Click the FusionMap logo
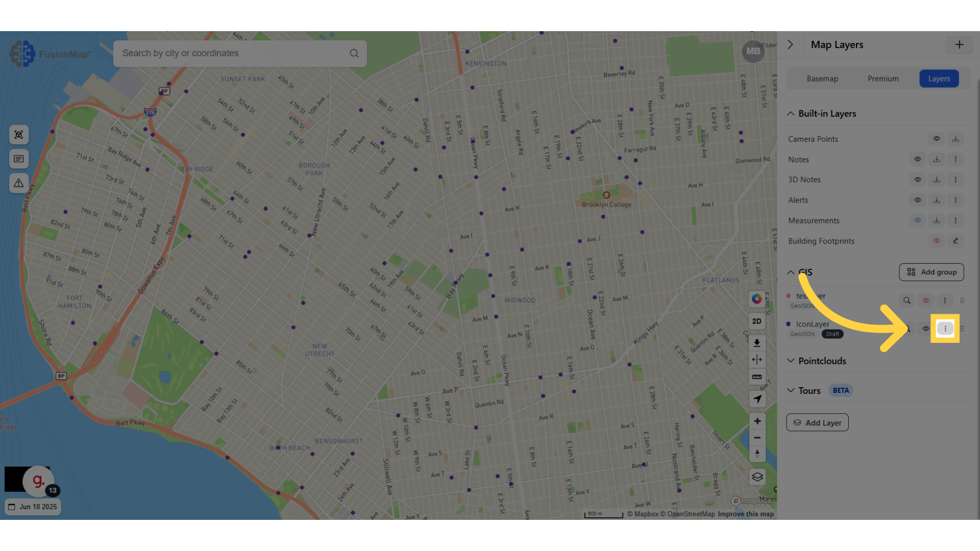 (x=50, y=54)
